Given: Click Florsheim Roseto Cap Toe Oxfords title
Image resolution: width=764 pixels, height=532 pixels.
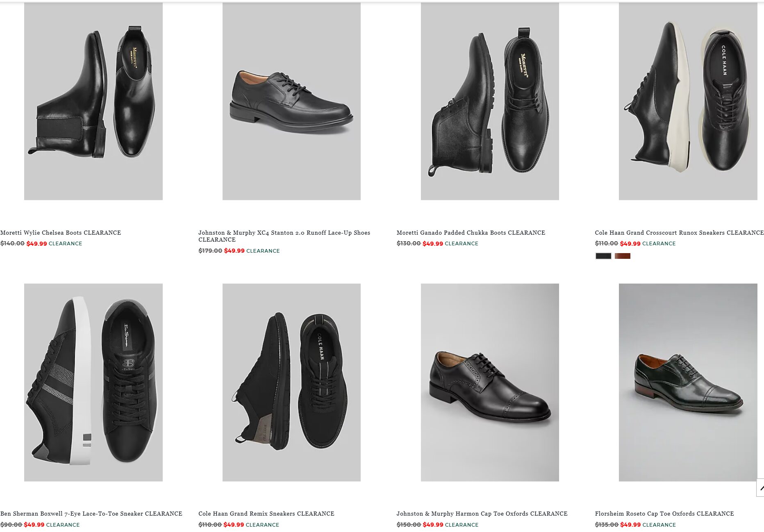Looking at the screenshot, I should tap(664, 514).
